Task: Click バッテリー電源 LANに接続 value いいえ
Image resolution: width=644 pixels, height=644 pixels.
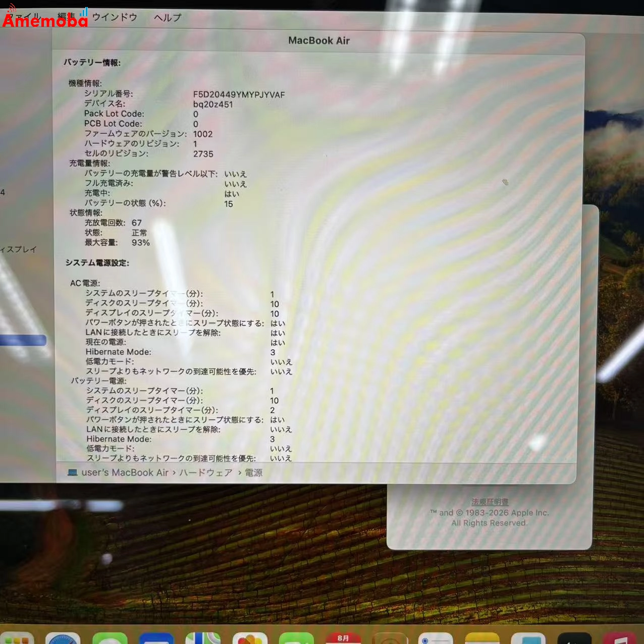Action: [x=281, y=429]
